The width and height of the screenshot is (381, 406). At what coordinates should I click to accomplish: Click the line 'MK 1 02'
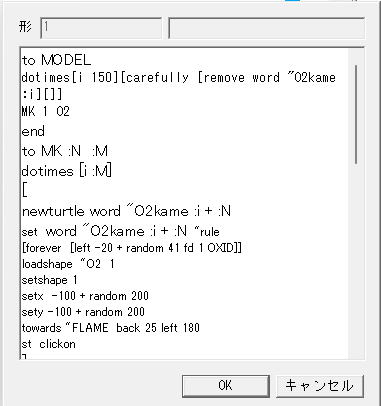click(46, 112)
